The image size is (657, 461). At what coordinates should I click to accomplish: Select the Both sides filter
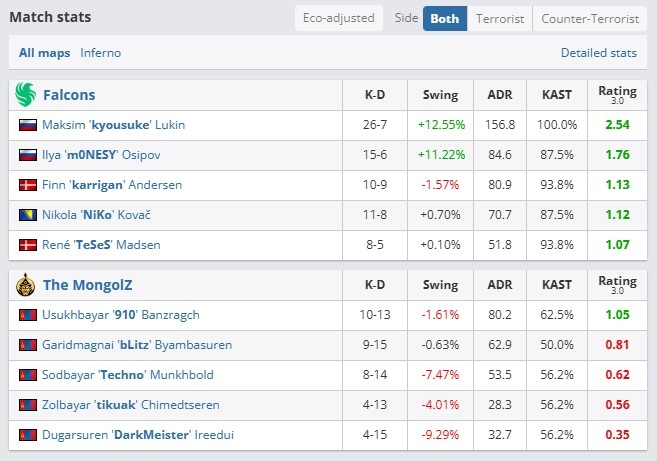pyautogui.click(x=445, y=18)
